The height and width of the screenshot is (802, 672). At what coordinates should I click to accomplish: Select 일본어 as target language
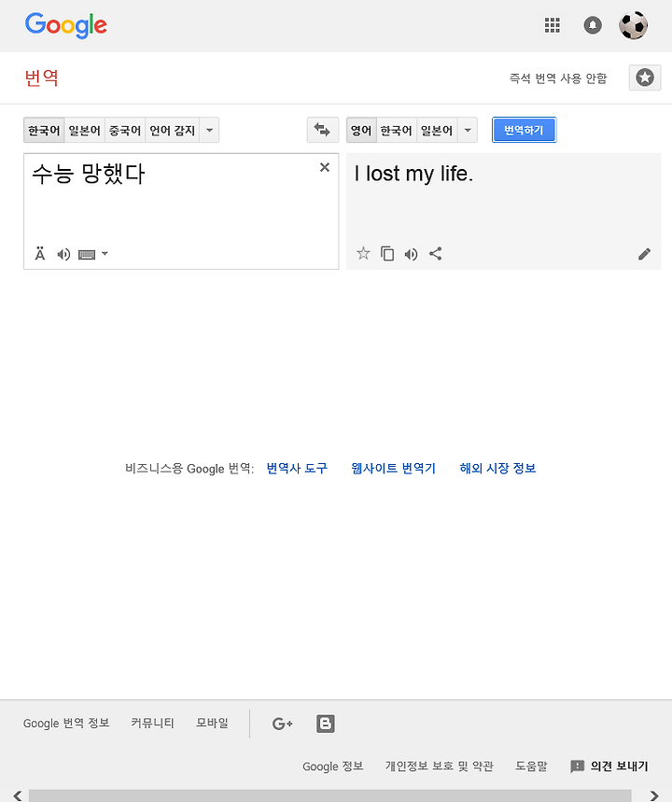point(437,131)
